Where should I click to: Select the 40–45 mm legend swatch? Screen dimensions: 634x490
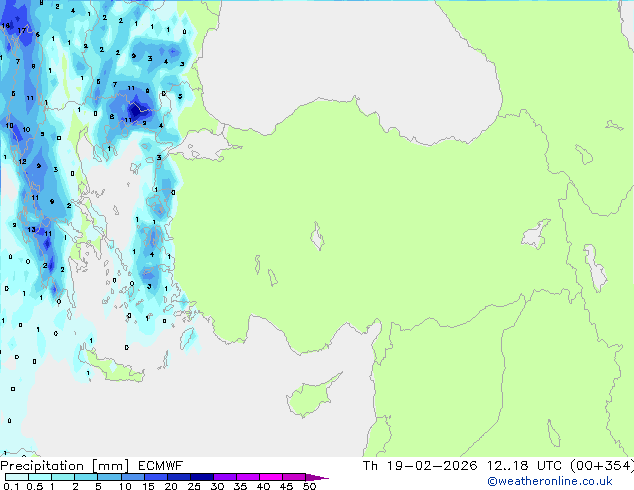[x=271, y=477]
